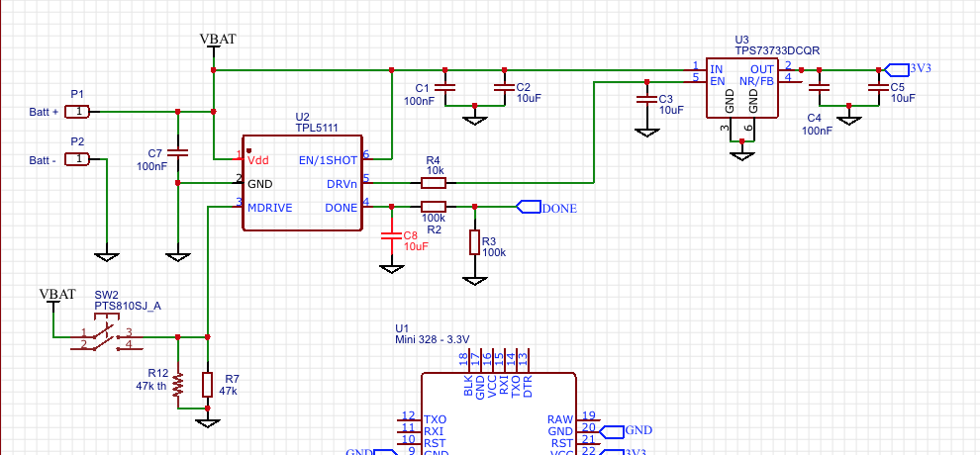Screen dimensions: 980x455
Task: Select the DONE net port flag
Action: (528, 207)
